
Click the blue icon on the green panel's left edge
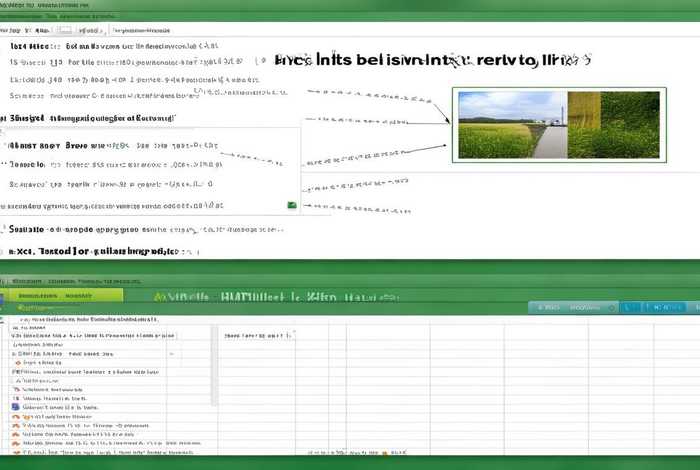[4, 297]
